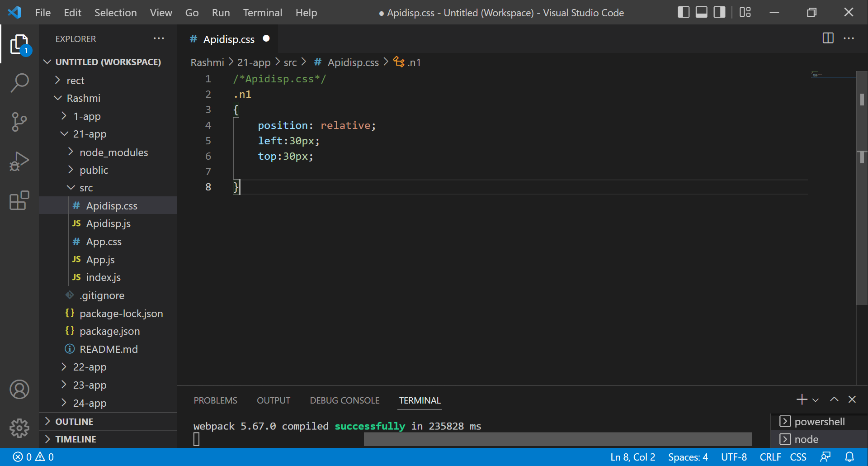This screenshot has height=466, width=868.
Task: Open the Terminal menu
Action: point(263,13)
